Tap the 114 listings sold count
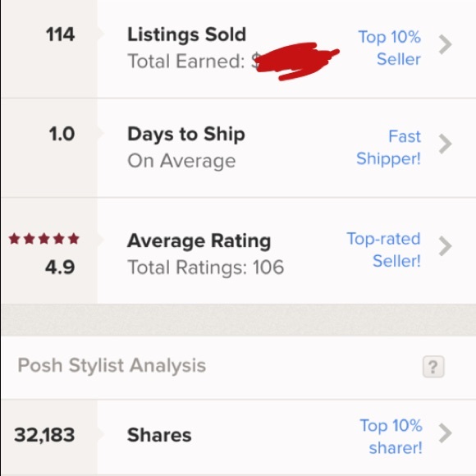The width and height of the screenshot is (476, 476). pyautogui.click(x=60, y=34)
